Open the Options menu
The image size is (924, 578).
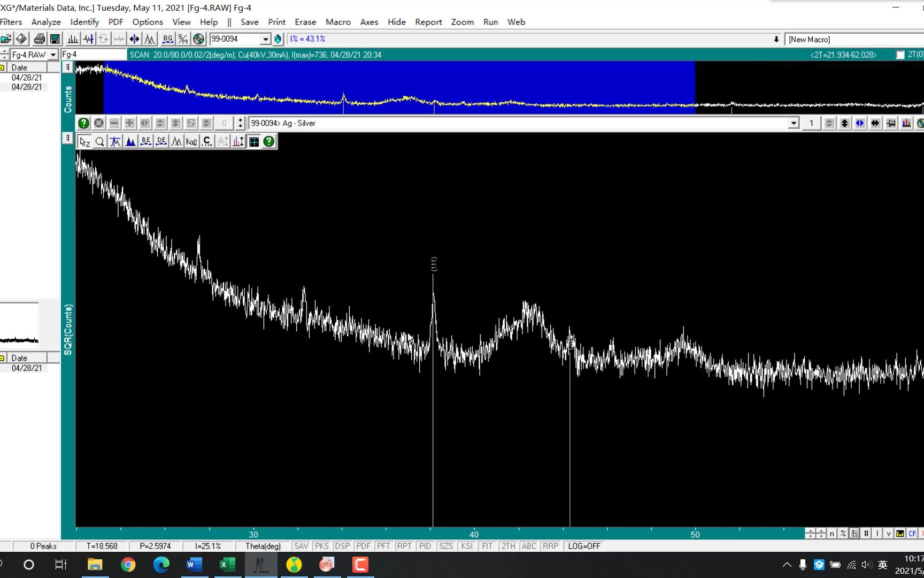tap(148, 22)
